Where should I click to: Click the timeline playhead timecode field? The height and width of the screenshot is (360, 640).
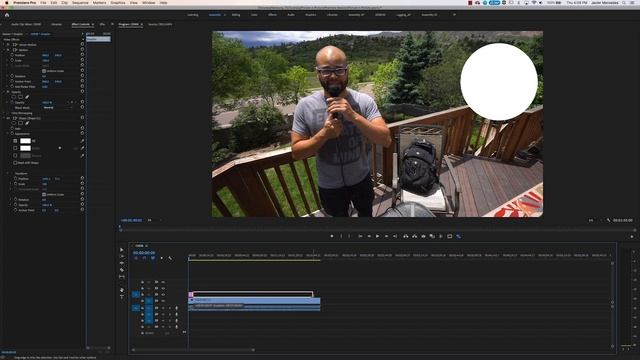(x=144, y=253)
